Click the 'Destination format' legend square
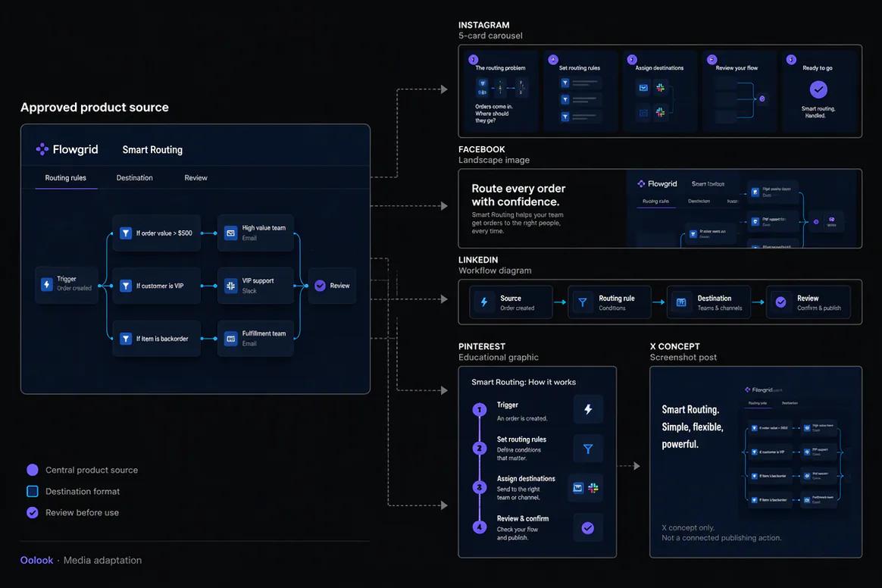This screenshot has height=588, width=882. point(33,491)
